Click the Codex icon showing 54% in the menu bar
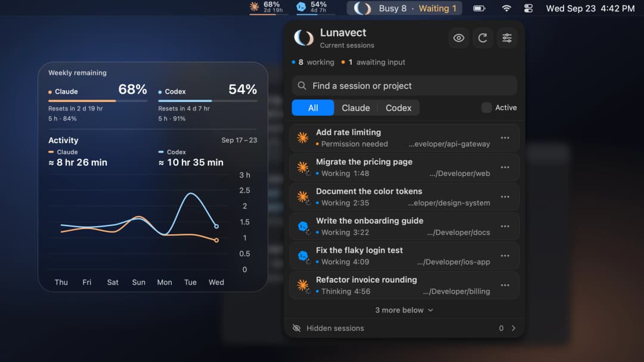This screenshot has width=644, height=362. [x=302, y=7]
